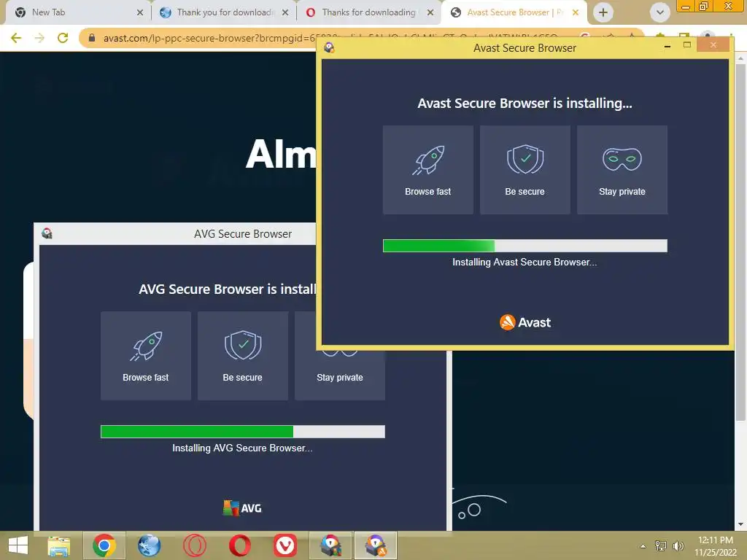Launch Vivaldi browser from the taskbar

point(285,545)
